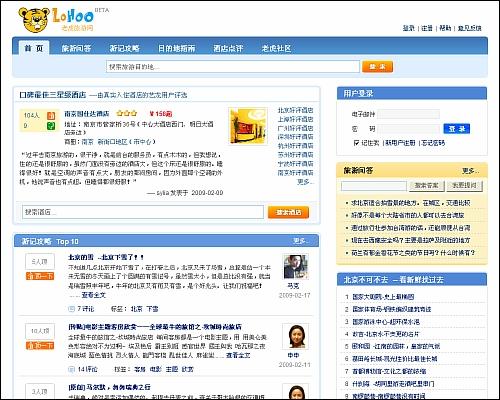Focus the 搜索旅游目的地 search field
The image size is (500, 400).
point(233,67)
